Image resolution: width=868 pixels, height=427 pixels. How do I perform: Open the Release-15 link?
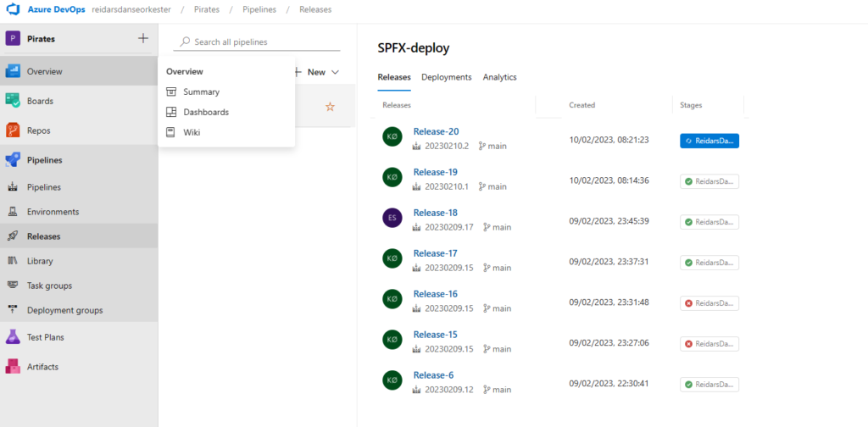[x=435, y=335]
